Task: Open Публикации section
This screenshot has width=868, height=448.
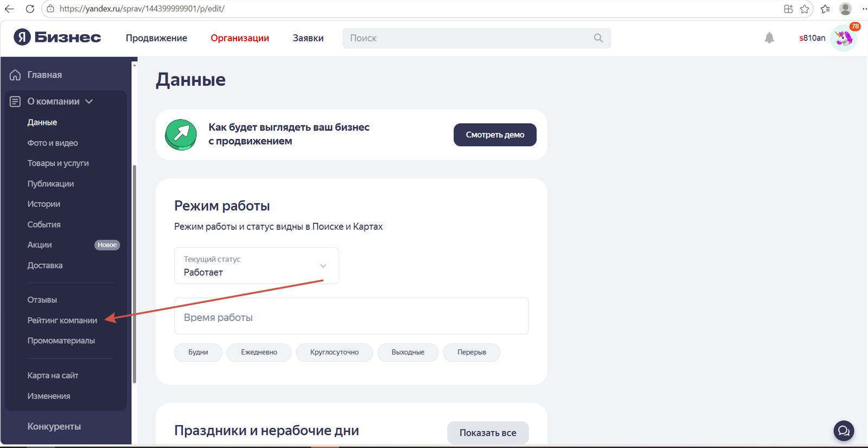Action: coord(50,184)
